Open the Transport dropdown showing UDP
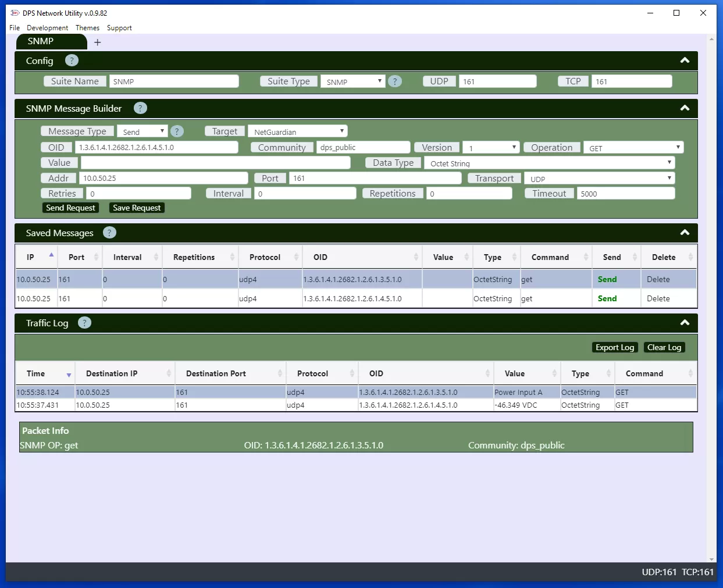The width and height of the screenshot is (723, 588). pos(600,178)
